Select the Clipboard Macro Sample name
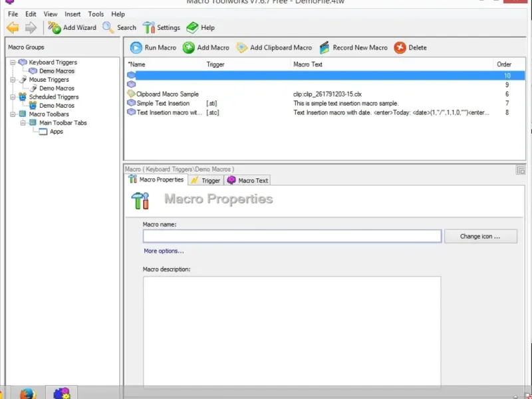This screenshot has height=399, width=532. coord(168,94)
